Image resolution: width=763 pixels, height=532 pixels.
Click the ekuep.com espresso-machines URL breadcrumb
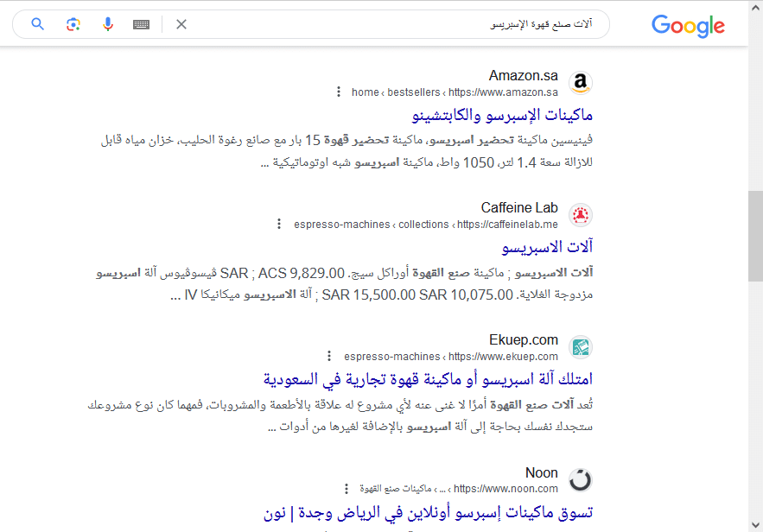[451, 357]
